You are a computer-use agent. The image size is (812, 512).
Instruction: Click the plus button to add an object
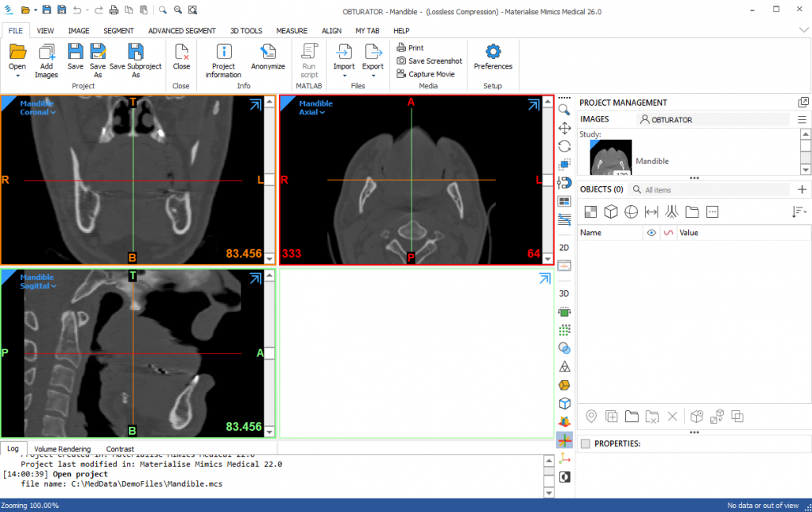click(803, 189)
